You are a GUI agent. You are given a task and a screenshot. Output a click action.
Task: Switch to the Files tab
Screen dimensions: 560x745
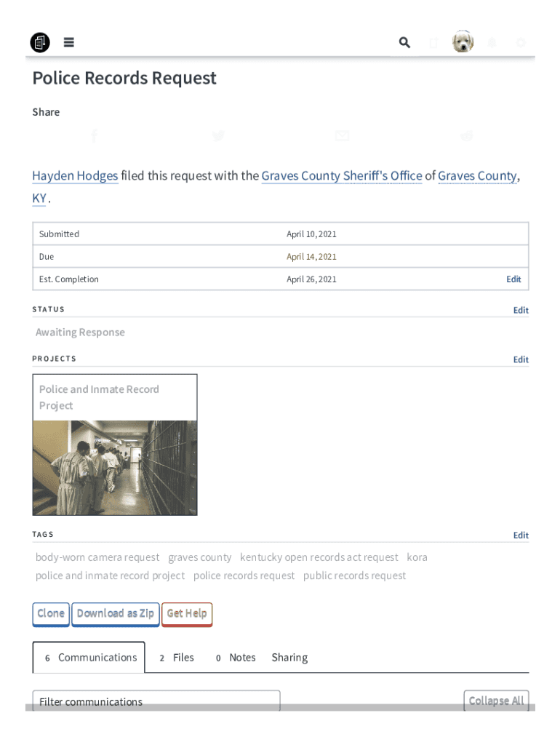pyautogui.click(x=177, y=658)
